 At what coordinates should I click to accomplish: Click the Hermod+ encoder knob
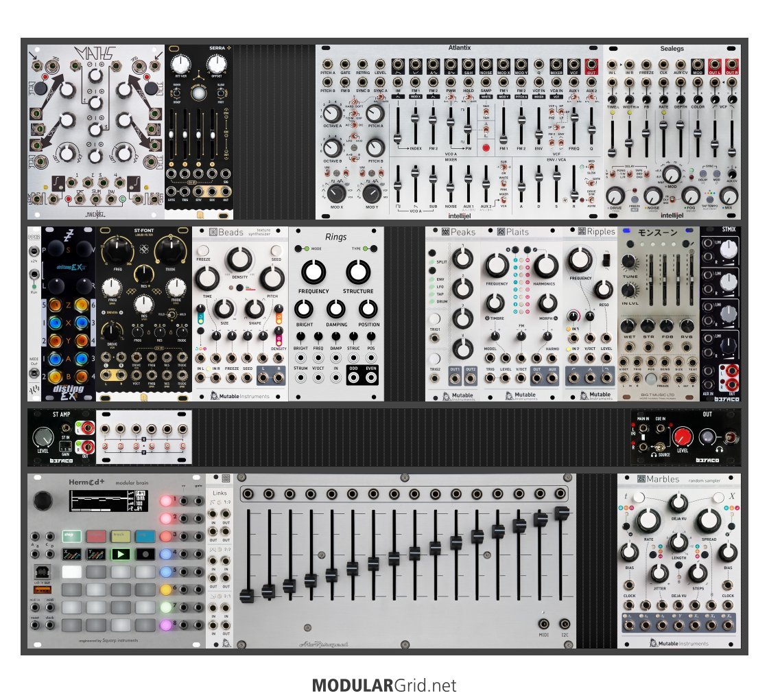pos(43,500)
